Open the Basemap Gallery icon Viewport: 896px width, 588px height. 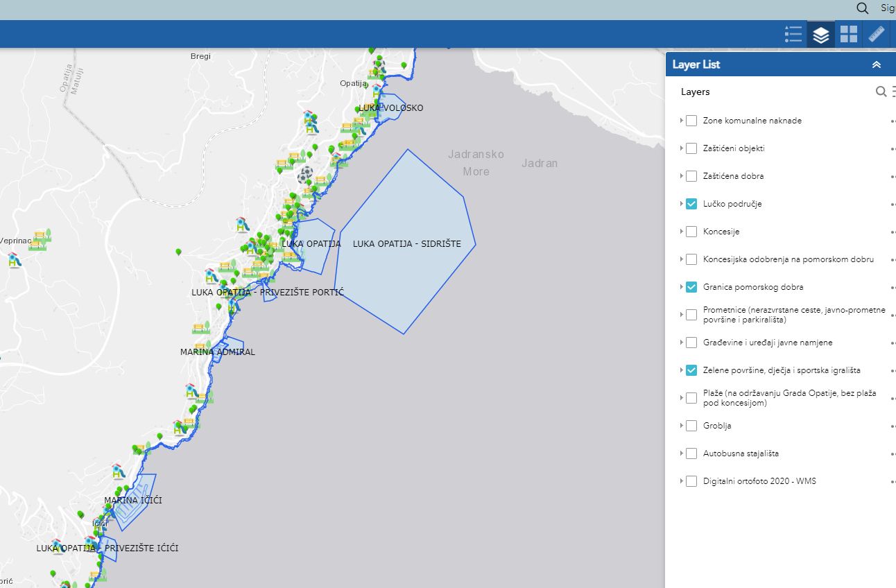coord(848,33)
